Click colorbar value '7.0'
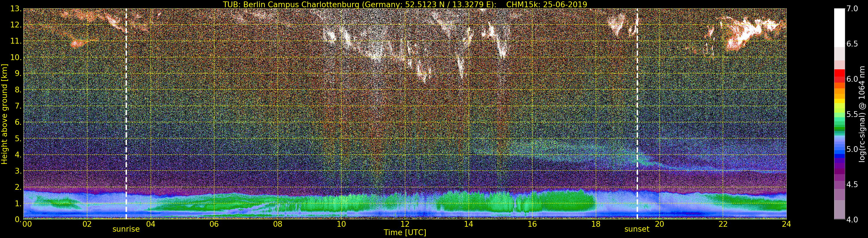The image size is (868, 238). pyautogui.click(x=852, y=9)
